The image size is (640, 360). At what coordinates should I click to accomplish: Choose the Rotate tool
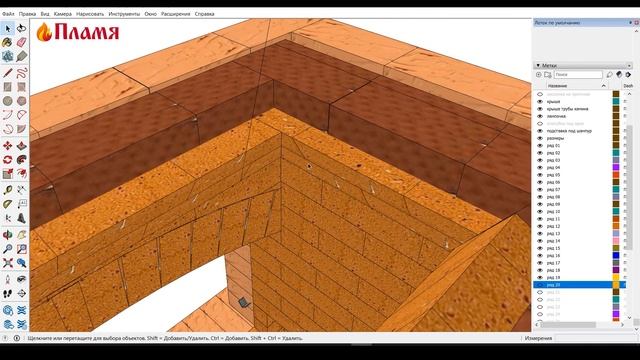click(x=8, y=160)
